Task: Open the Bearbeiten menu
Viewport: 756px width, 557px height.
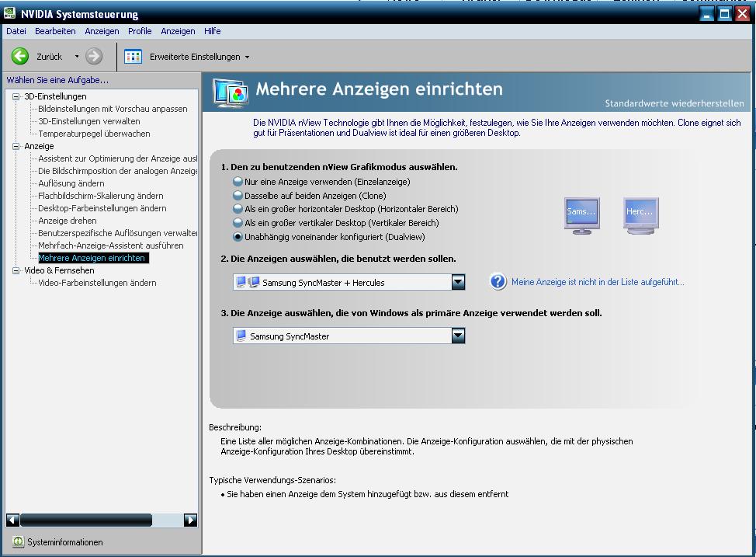Action: click(55, 31)
